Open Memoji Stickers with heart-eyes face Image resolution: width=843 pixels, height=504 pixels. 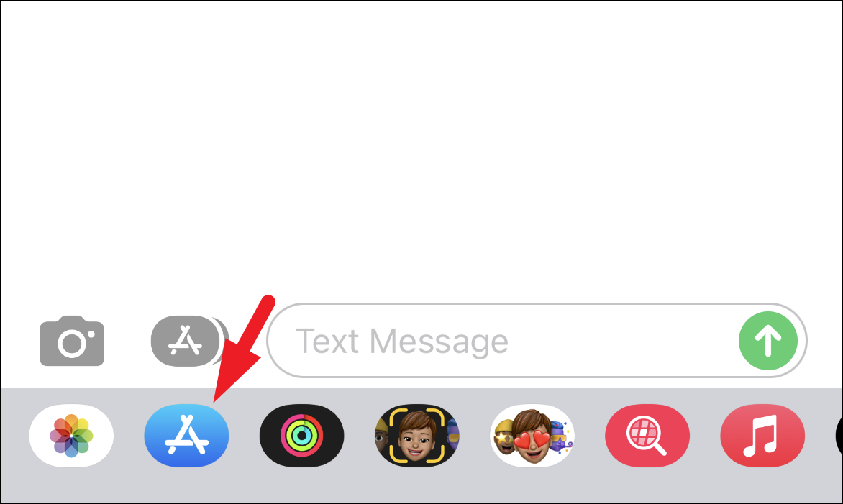coord(532,435)
